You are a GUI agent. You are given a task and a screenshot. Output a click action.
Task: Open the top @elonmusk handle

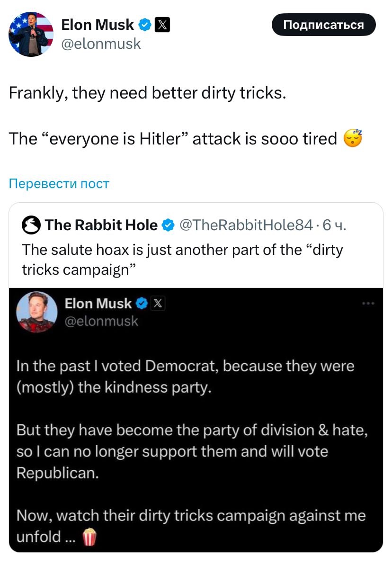coord(101,44)
